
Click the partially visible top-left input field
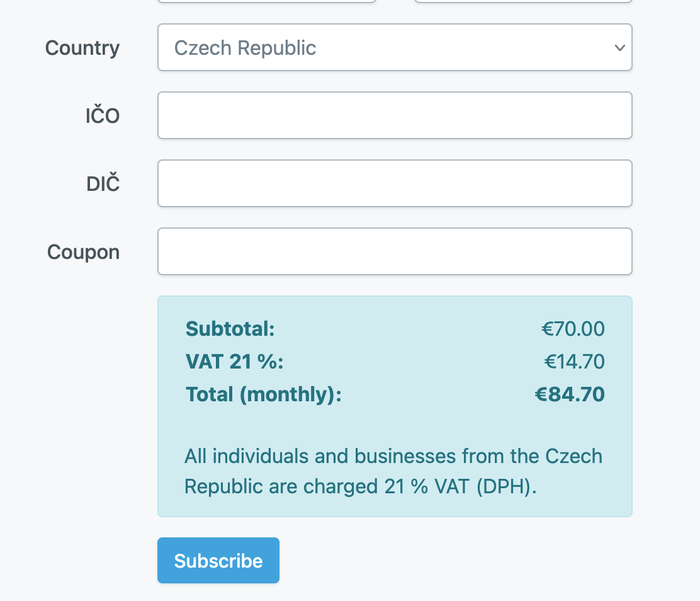266,1
